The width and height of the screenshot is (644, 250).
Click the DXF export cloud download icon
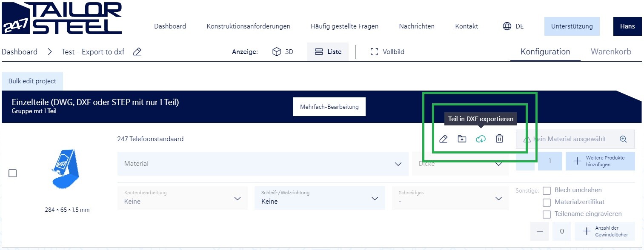(481, 139)
